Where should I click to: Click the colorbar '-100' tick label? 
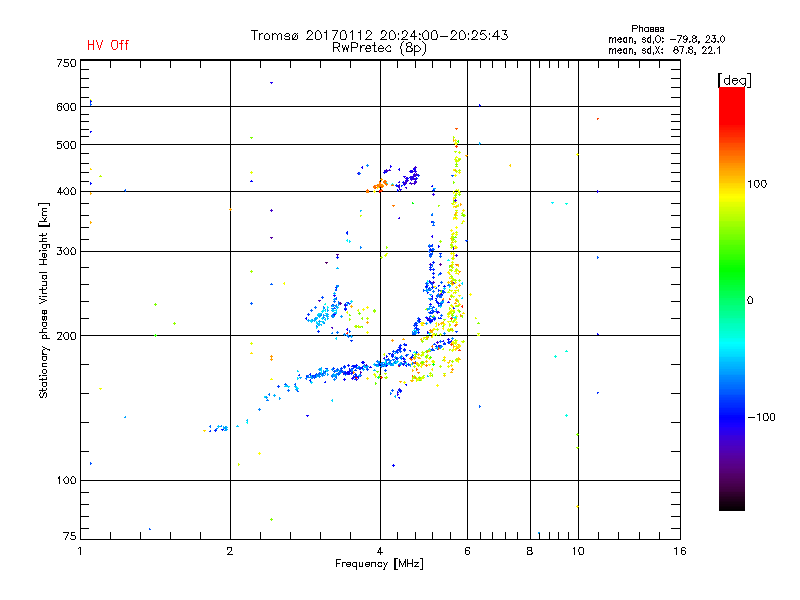pyautogui.click(x=761, y=417)
